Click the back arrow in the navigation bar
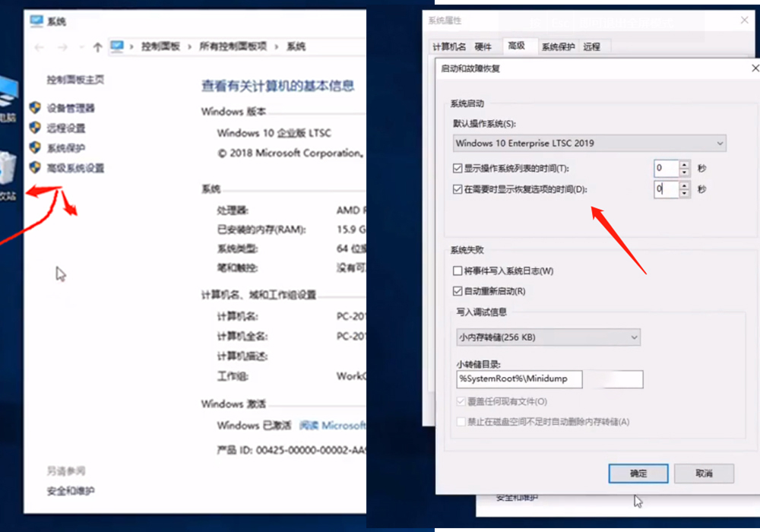This screenshot has height=532, width=760. coord(39,46)
